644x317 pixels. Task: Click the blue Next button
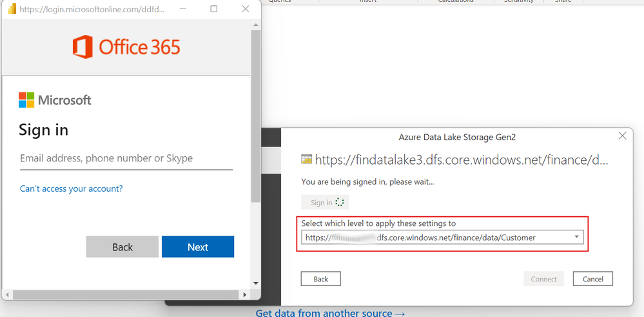tap(198, 247)
